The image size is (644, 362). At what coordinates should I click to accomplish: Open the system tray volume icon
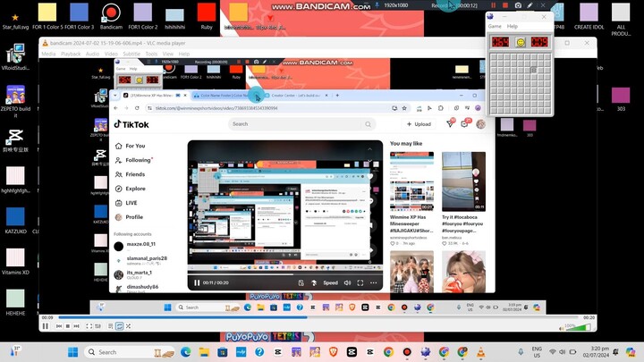(x=563, y=352)
